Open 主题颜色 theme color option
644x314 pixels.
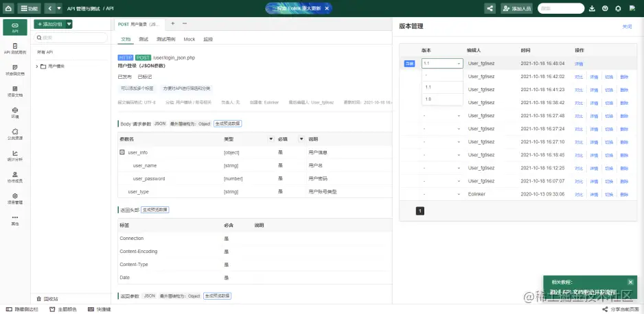click(63, 309)
